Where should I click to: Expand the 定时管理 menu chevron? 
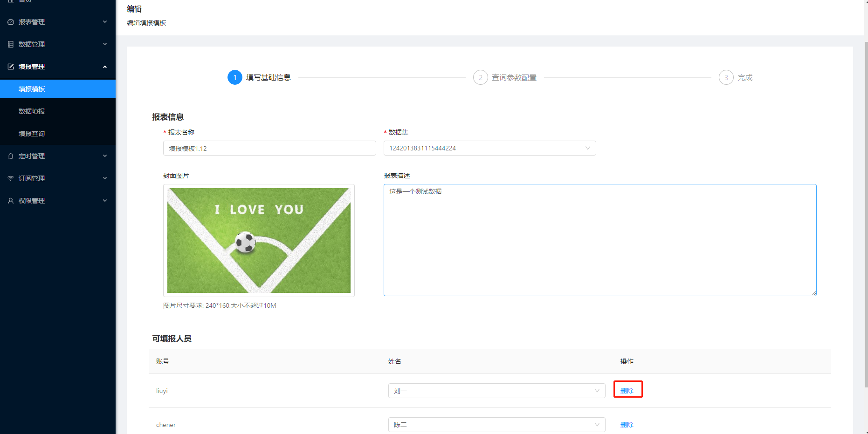pos(105,156)
